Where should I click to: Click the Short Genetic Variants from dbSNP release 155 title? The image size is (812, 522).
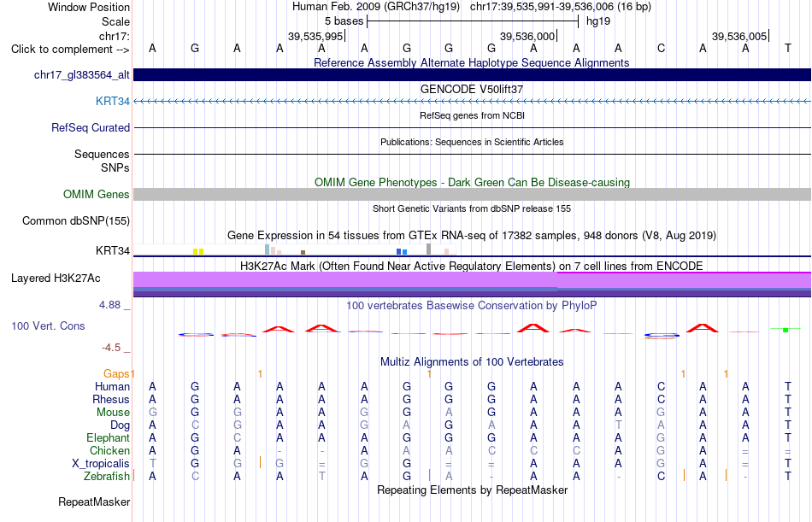[x=472, y=208]
